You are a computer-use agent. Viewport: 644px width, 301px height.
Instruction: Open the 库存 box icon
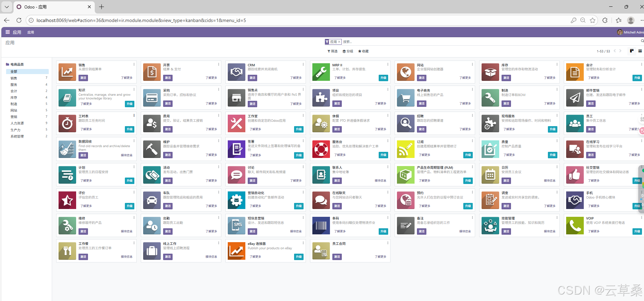(x=490, y=72)
